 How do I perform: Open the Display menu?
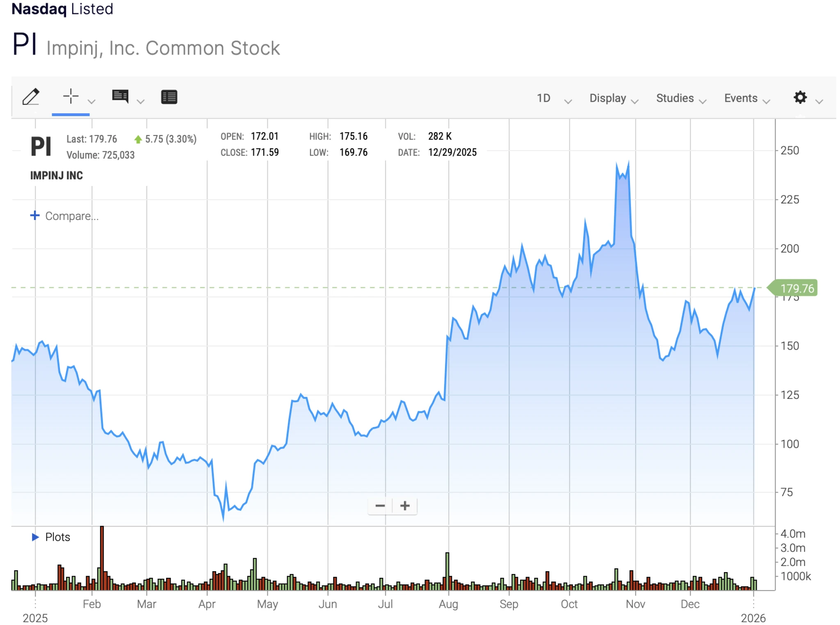[613, 98]
